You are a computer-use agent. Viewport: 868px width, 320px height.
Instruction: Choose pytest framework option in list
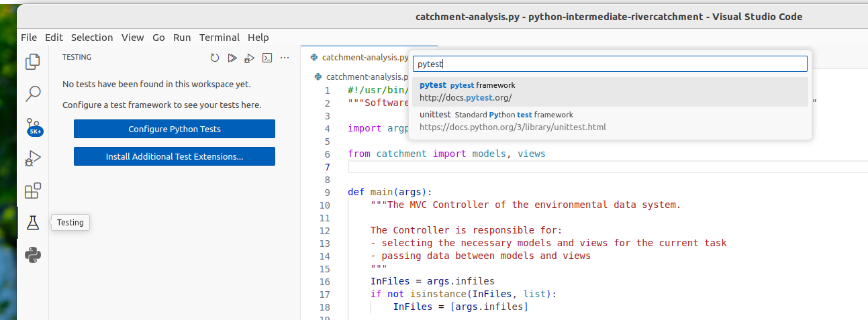(x=610, y=92)
